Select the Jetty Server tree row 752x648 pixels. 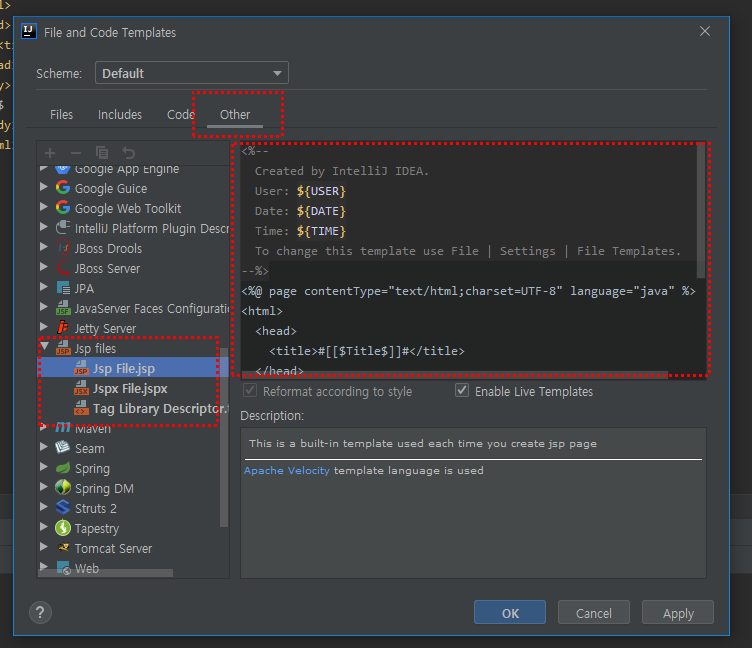tap(133, 329)
